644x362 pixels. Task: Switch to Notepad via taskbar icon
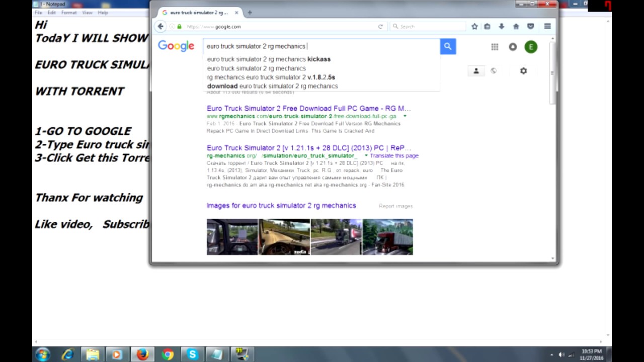(x=217, y=354)
